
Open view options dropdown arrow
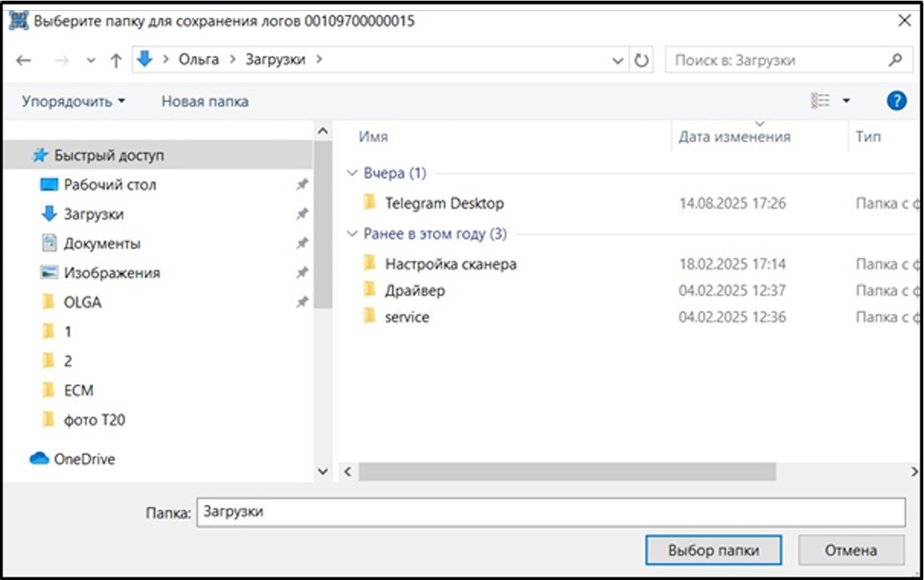846,101
